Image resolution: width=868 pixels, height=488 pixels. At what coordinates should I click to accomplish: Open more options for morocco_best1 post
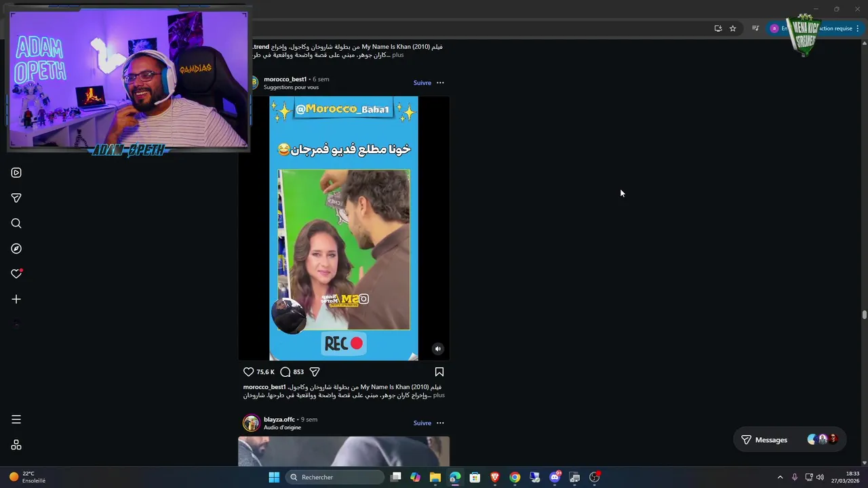[440, 83]
